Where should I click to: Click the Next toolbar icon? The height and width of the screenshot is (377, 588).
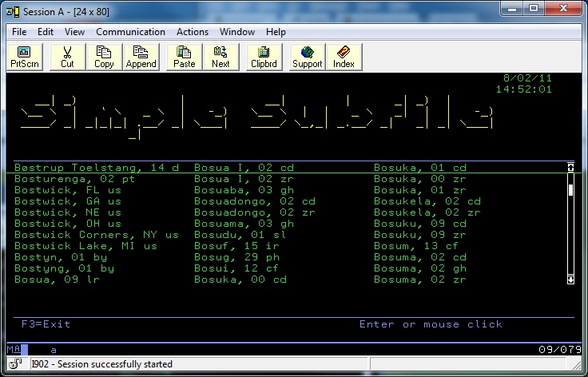[220, 57]
